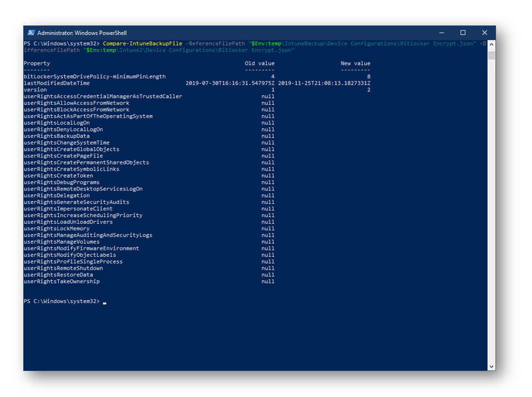Click userRightsRestoreData property

coord(58,275)
